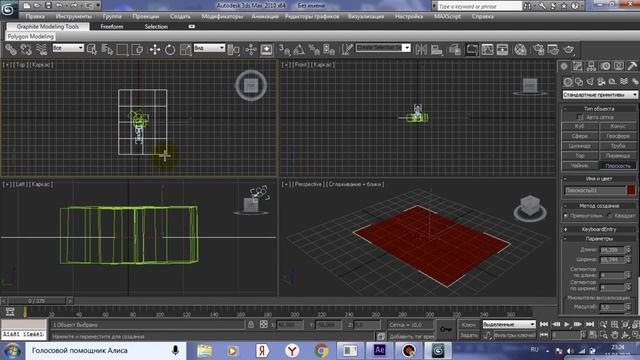The width and height of the screenshot is (640, 360).
Task: Switch to the Hierarchy command panel
Action: (591, 66)
